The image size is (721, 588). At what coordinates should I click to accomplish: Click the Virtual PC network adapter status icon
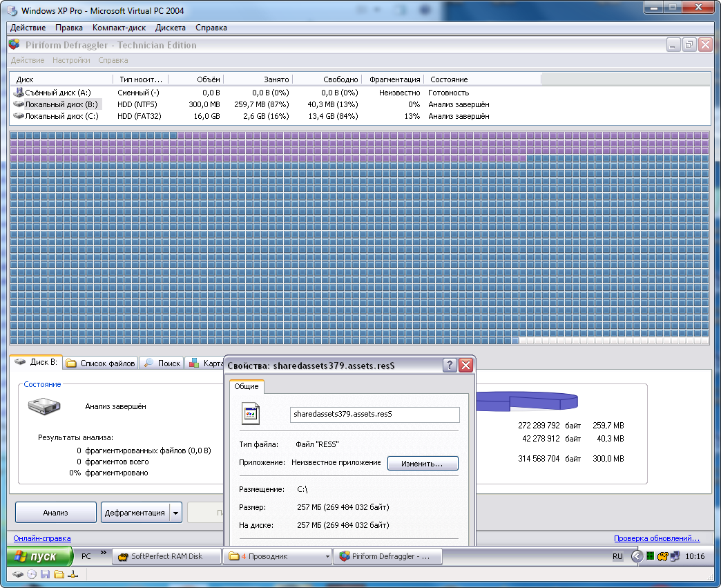coord(73,574)
